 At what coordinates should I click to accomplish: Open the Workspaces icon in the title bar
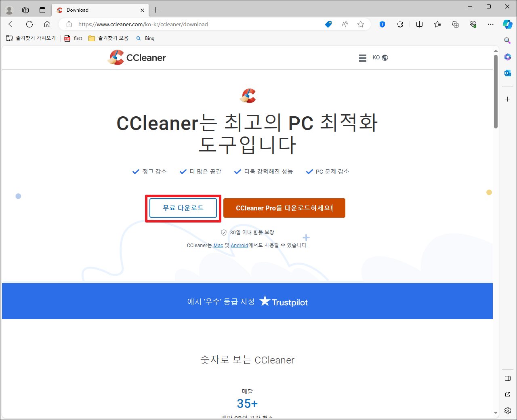(x=25, y=10)
